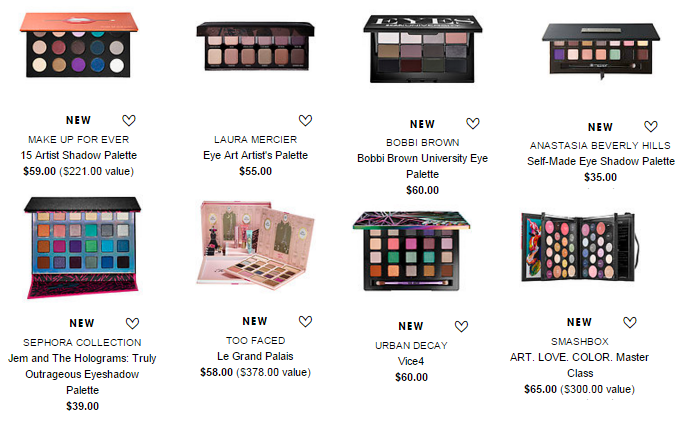680x429 pixels.
Task: Open the Vice4 product title
Action: [411, 361]
